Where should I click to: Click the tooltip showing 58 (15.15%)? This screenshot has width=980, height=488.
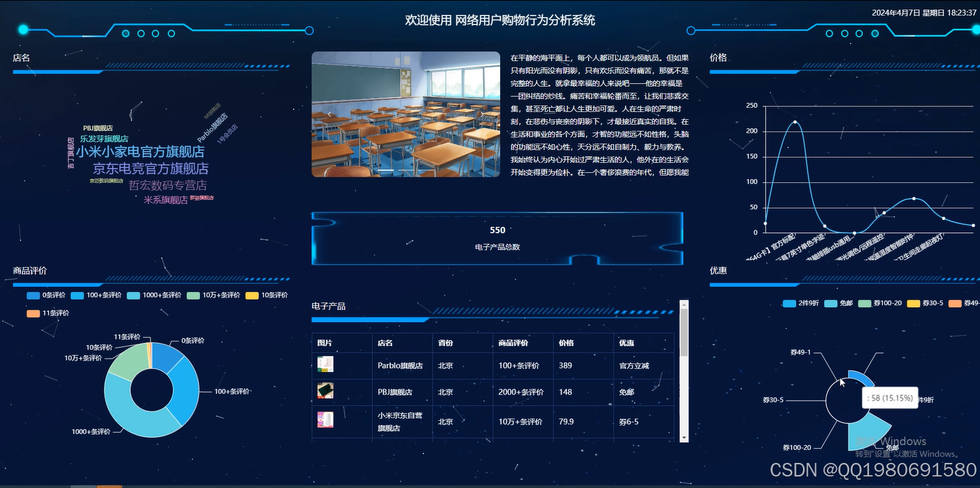(890, 398)
